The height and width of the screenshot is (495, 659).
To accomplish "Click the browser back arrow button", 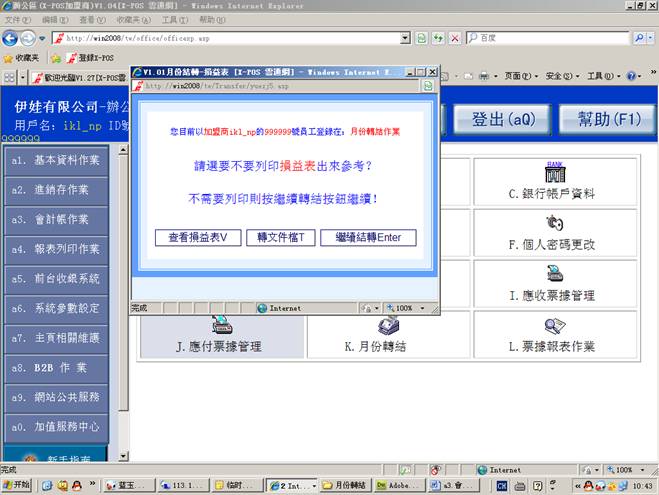I will (x=12, y=38).
